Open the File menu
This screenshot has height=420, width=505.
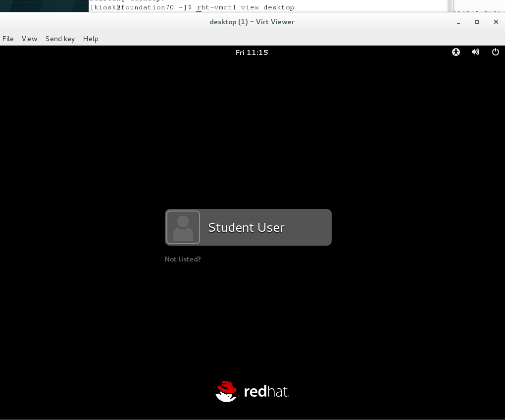[8, 39]
